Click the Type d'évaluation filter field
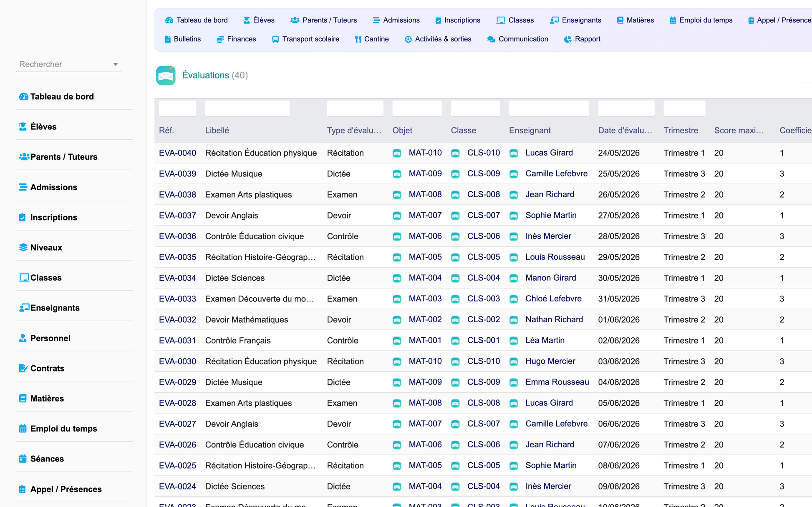This screenshot has width=812, height=507. 355,108
